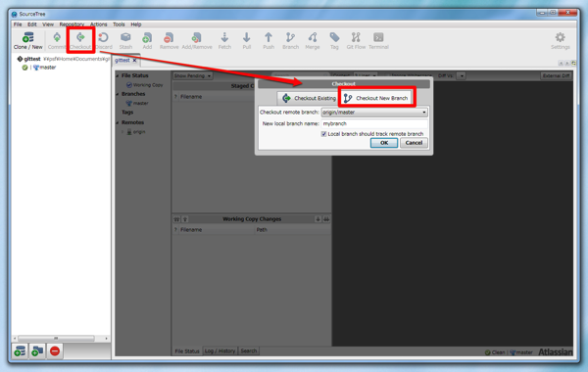Open the Diff Vs dropdown arrow
The width and height of the screenshot is (588, 372).
tap(462, 75)
